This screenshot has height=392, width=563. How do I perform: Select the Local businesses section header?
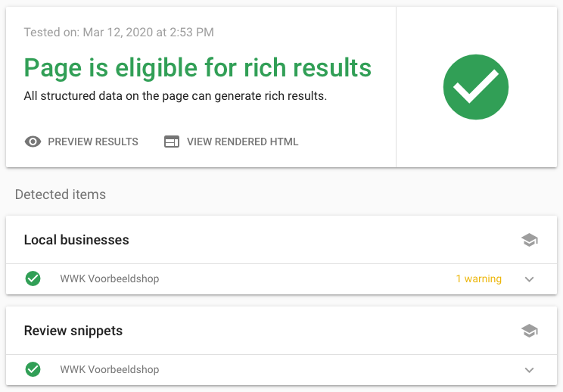coord(76,240)
